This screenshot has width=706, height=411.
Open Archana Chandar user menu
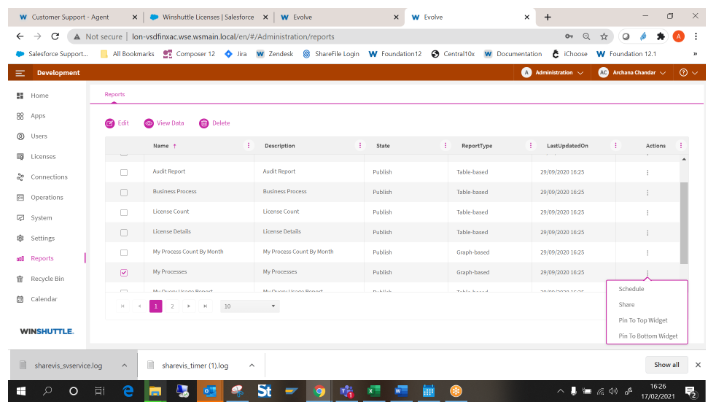(633, 72)
